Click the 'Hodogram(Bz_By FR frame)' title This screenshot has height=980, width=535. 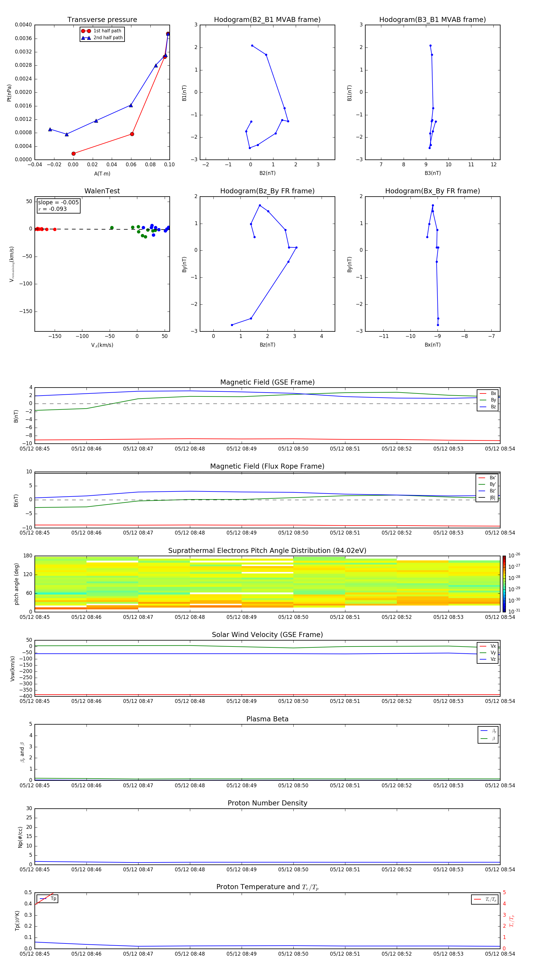(x=267, y=191)
